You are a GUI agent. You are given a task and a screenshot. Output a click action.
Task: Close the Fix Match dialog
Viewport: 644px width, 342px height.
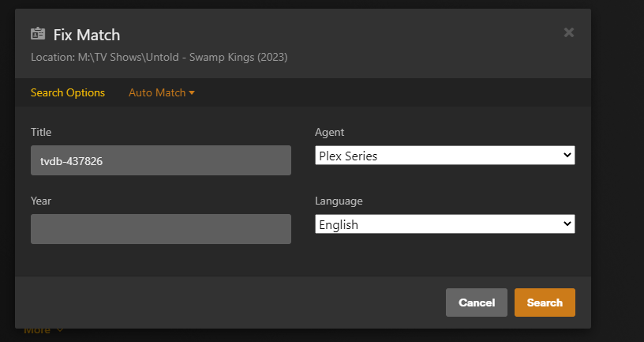coord(568,32)
